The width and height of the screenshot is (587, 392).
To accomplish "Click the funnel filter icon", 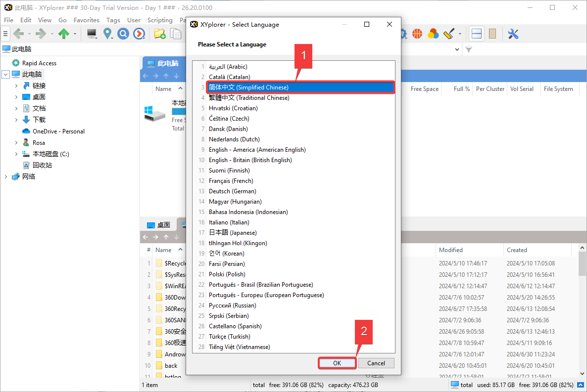I will (x=469, y=49).
